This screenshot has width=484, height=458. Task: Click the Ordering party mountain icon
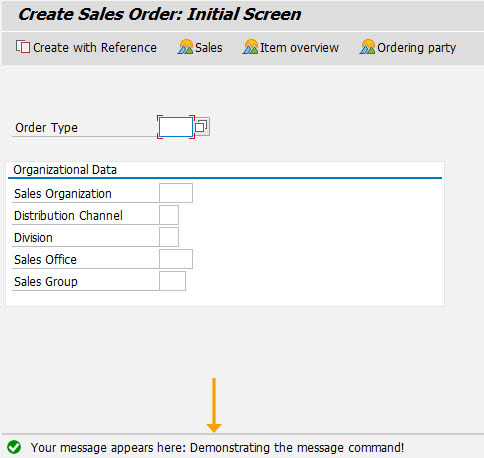point(367,47)
